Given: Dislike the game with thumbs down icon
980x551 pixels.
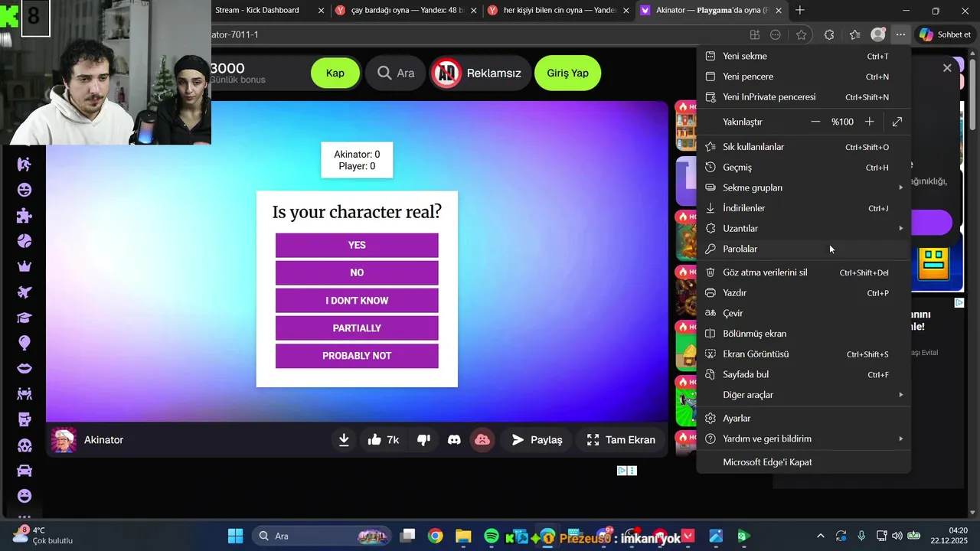Looking at the screenshot, I should pyautogui.click(x=423, y=439).
